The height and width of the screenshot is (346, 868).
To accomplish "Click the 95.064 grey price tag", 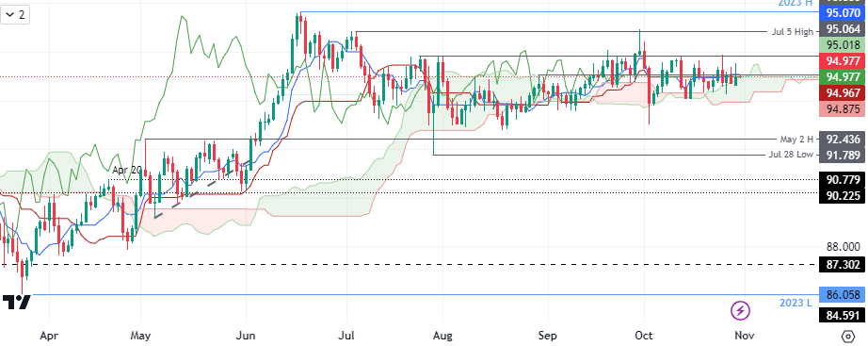I will [x=842, y=29].
